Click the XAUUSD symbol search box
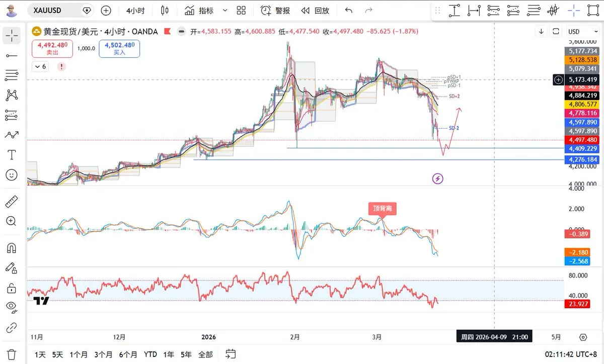The width and height of the screenshot is (604, 364). (x=60, y=10)
